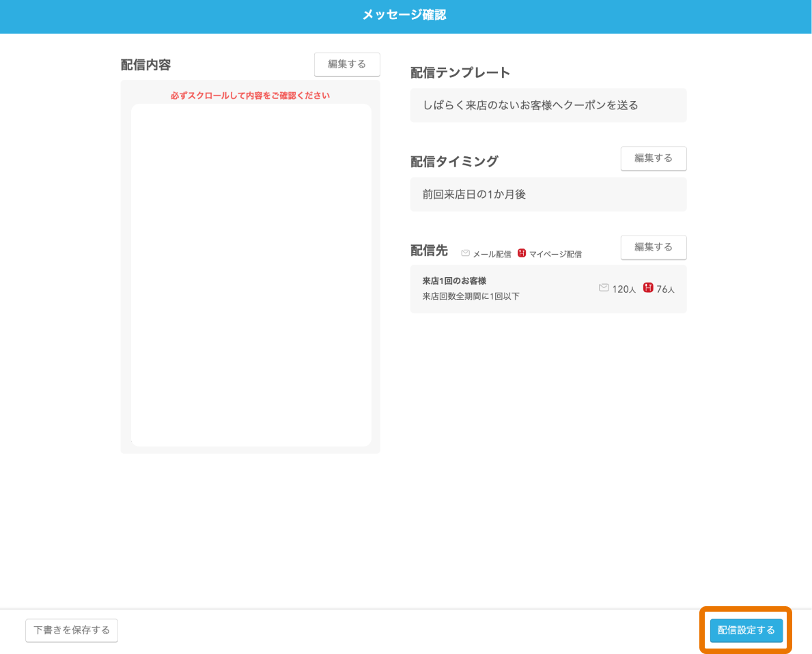This screenshot has height=654, width=812.
Task: Click the red mypage icon next to 76人
Action: click(648, 288)
